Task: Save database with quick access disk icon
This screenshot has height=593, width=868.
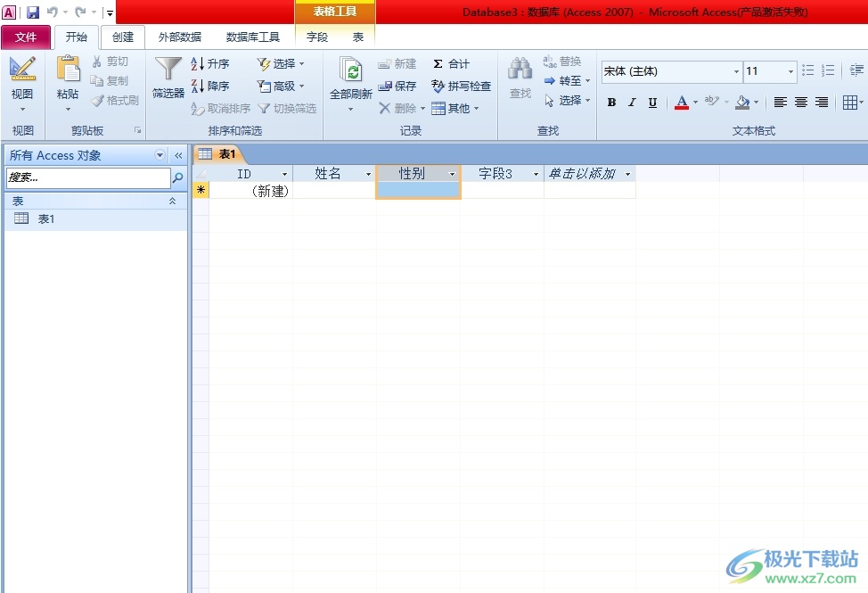Action: click(x=33, y=12)
